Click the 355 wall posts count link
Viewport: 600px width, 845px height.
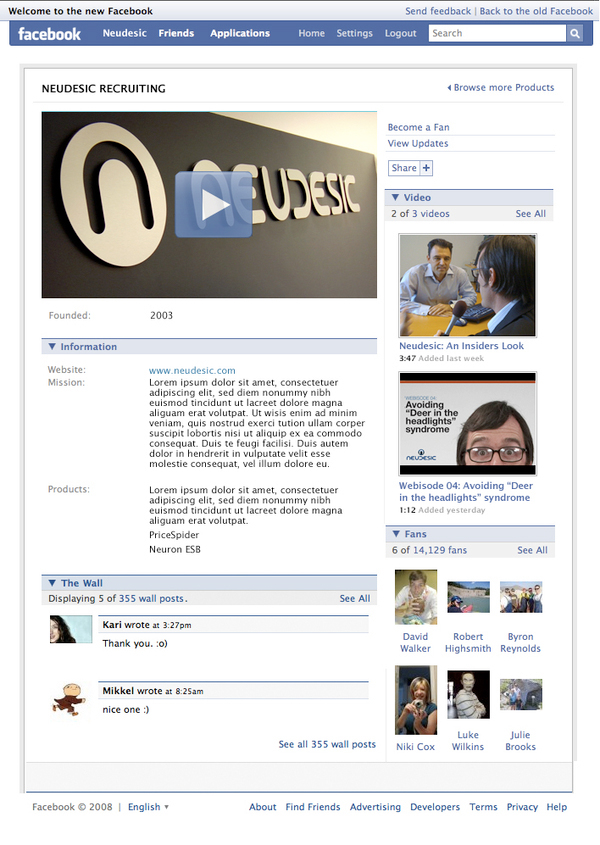coord(151,598)
